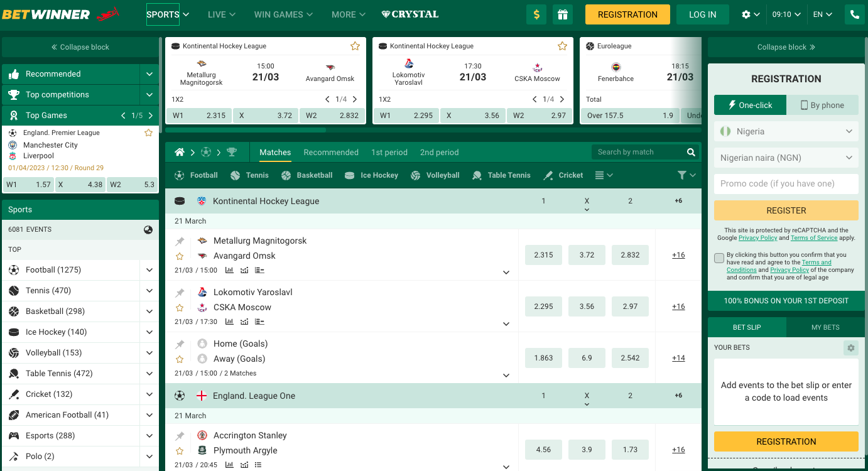The image size is (868, 471).
Task: Expand the Recommended section
Action: click(x=149, y=74)
